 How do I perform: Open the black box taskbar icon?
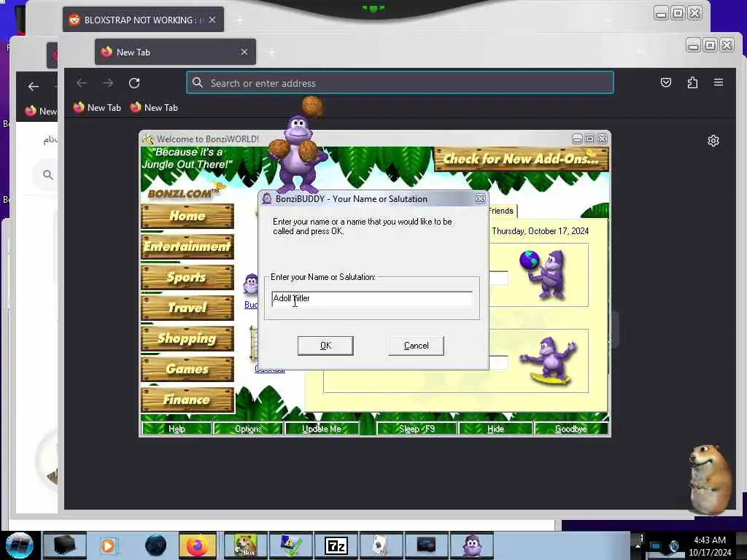click(x=64, y=545)
